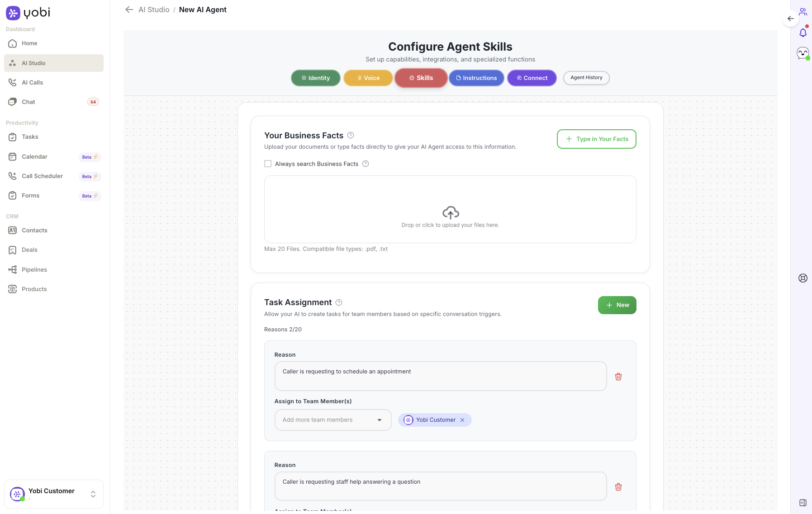Expand Yobi Customer account switcher
812x514 pixels.
pos(54,494)
